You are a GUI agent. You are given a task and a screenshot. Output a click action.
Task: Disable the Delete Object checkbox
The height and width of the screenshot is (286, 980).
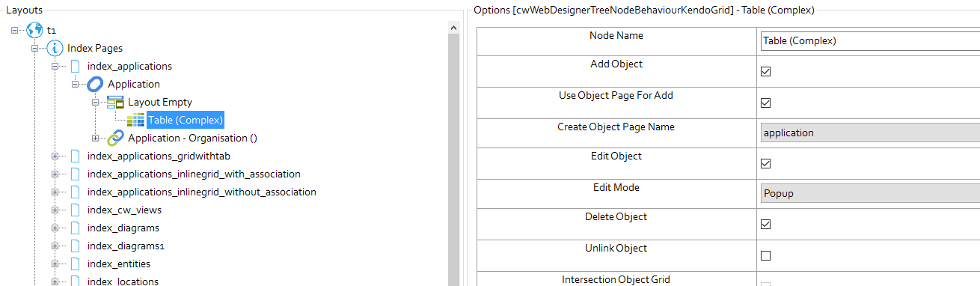coord(765,224)
